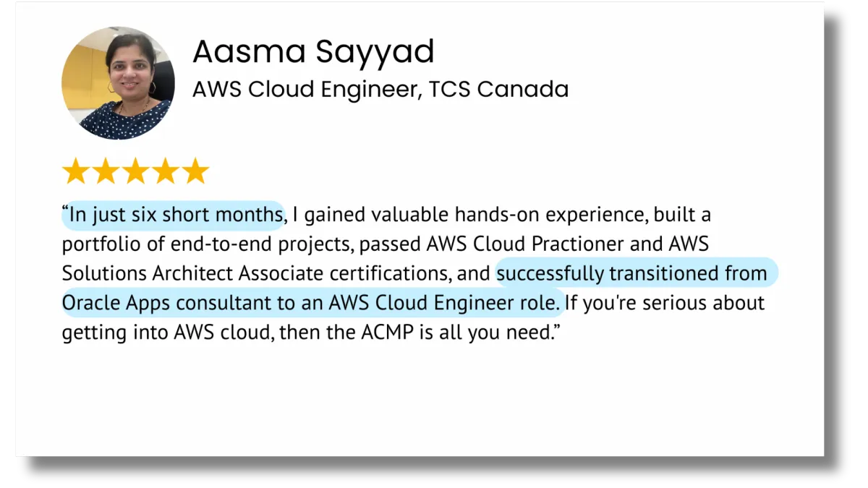Image resolution: width=868 pixels, height=488 pixels.
Task: Click the second gold star
Action: [105, 172]
